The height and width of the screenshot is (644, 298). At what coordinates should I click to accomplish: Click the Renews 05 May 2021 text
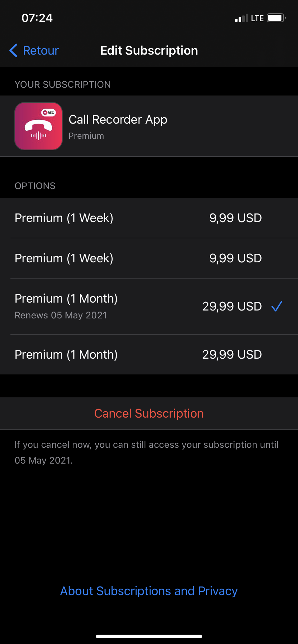pyautogui.click(x=61, y=316)
